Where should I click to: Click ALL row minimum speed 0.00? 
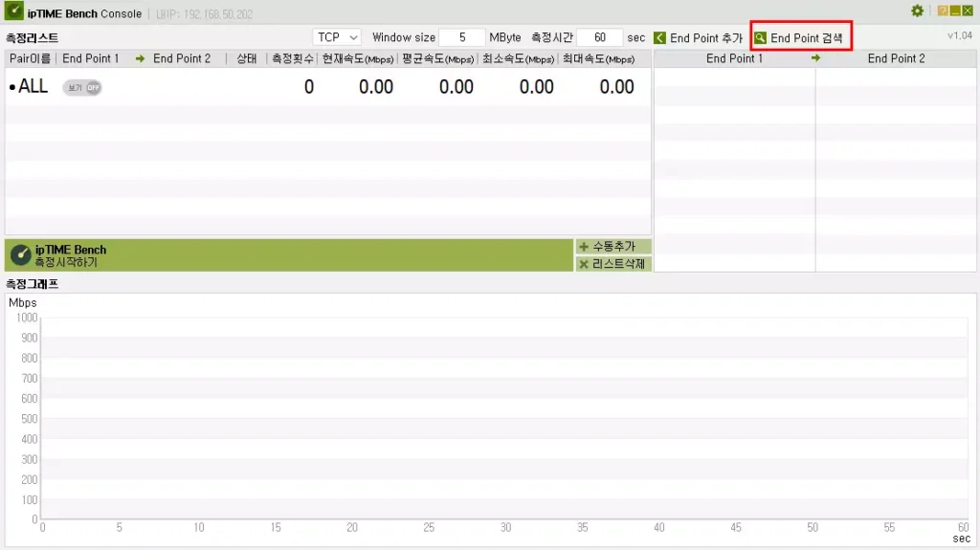[x=537, y=87]
